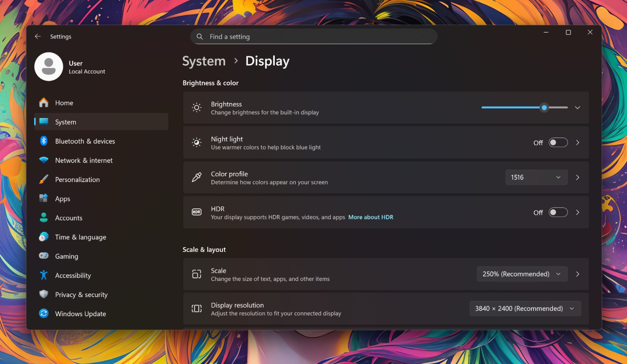Click the Apps icon in sidebar
Image resolution: width=627 pixels, height=364 pixels.
click(x=44, y=198)
